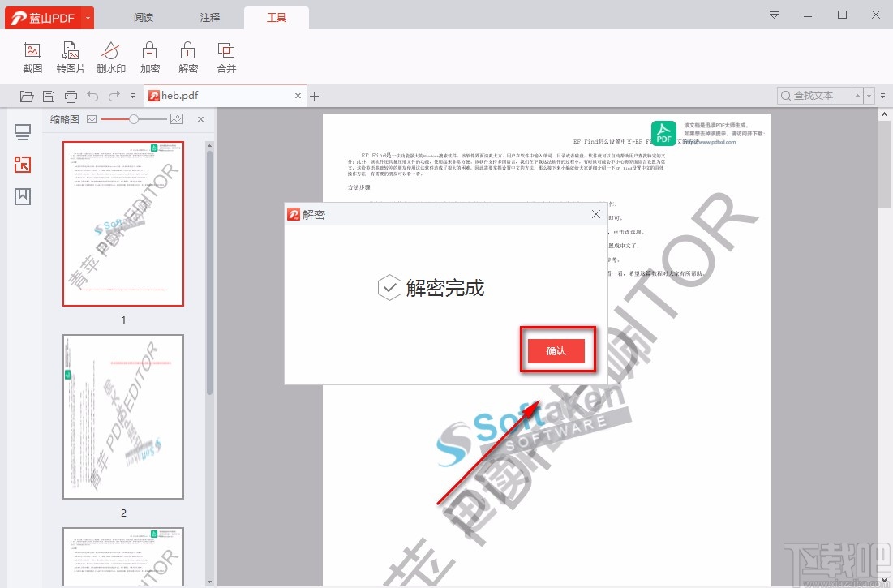
Task: Click the undo arrow icon
Action: [93, 96]
